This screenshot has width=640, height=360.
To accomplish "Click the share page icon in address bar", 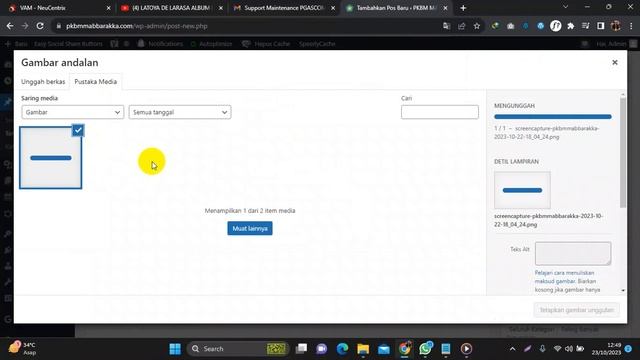I will click(462, 26).
